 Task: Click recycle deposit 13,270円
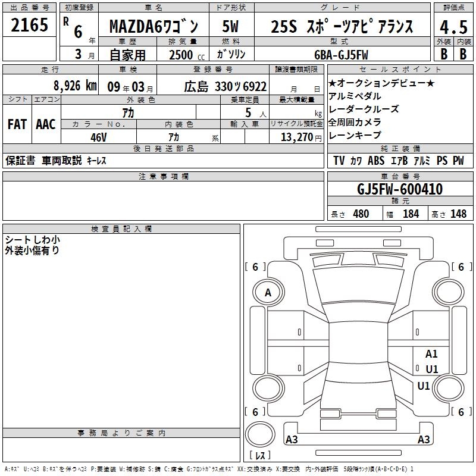[301, 137]
